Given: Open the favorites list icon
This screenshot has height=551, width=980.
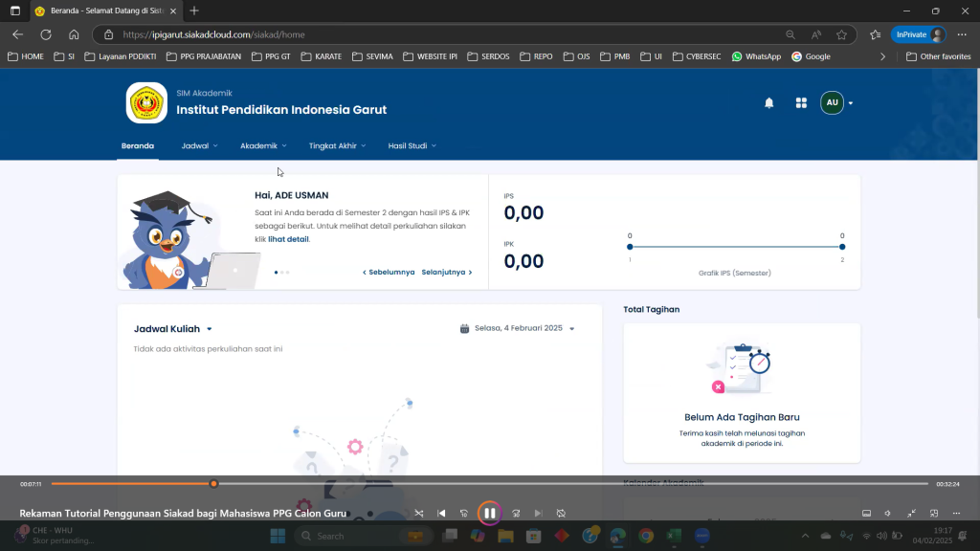Looking at the screenshot, I should [x=875, y=34].
